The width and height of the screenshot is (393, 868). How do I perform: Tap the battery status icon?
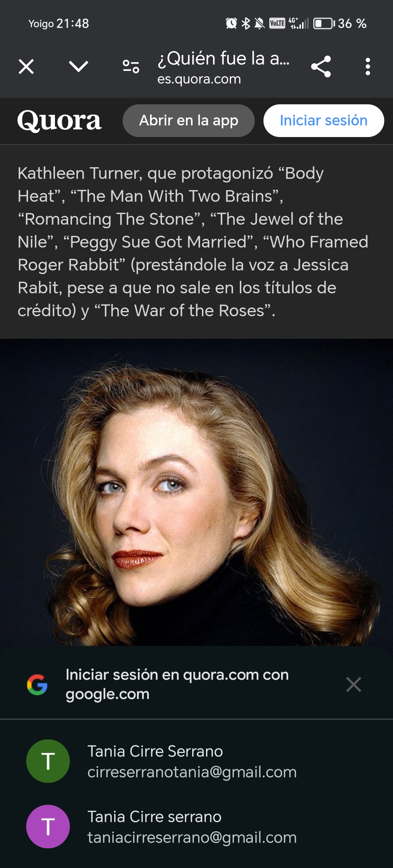[x=323, y=24]
